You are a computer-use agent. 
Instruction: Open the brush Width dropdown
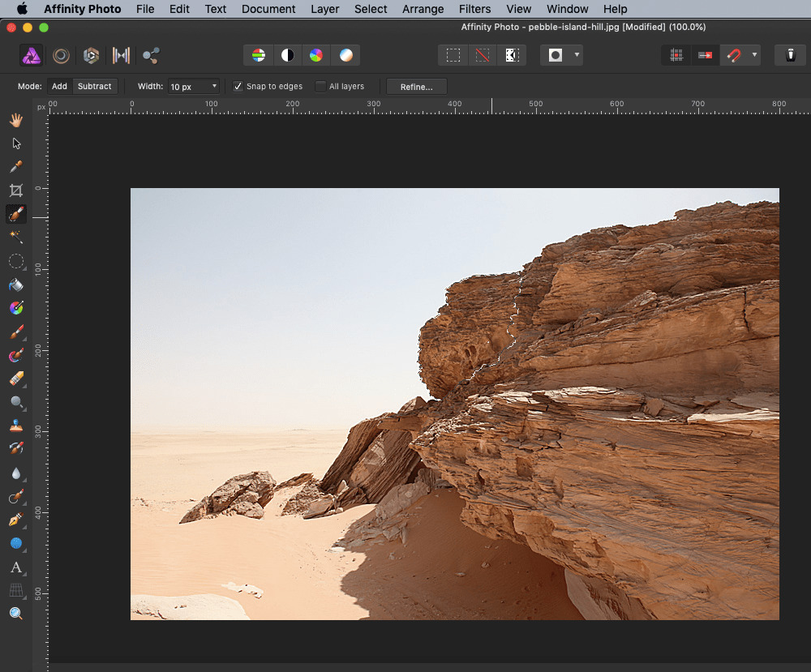pyautogui.click(x=214, y=87)
